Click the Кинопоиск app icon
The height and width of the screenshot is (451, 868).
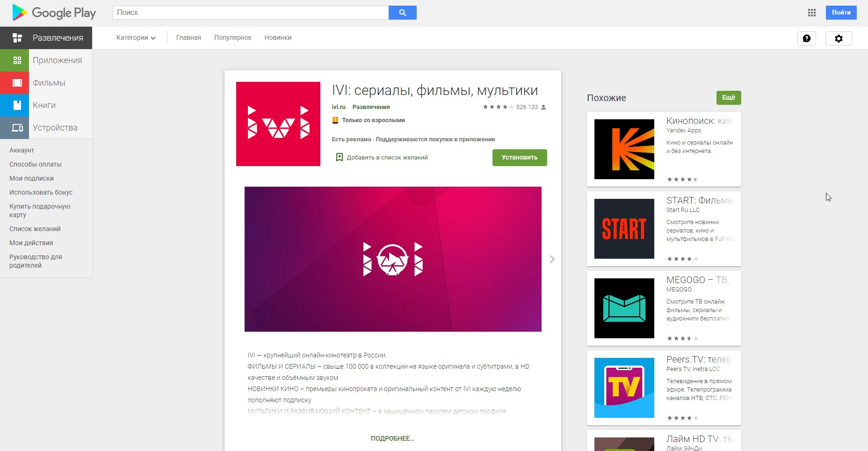pyautogui.click(x=624, y=149)
